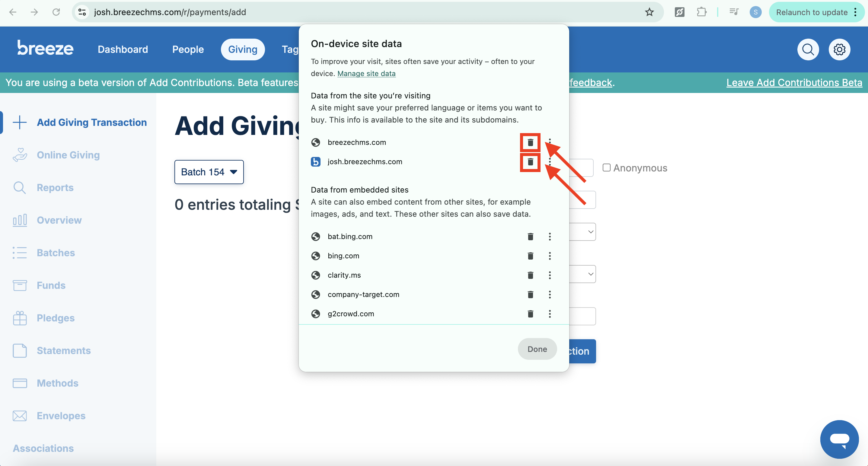868x466 pixels.
Task: Tick the Anonymous checkbox
Action: (606, 168)
